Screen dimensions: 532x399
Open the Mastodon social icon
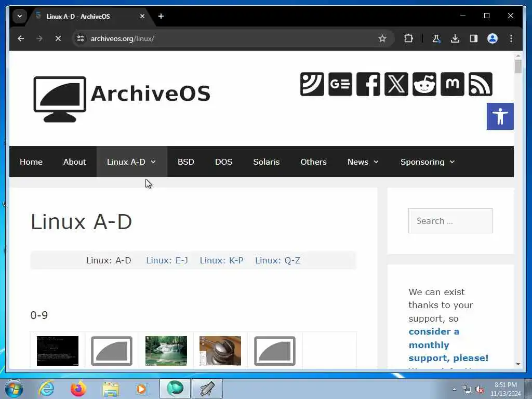453,84
